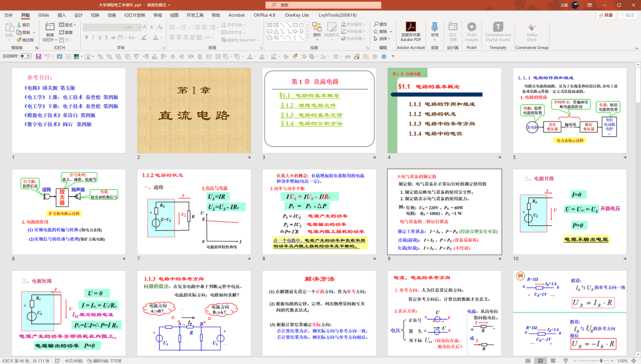
Task: Switch to the Acrobat tab
Action: click(x=237, y=15)
